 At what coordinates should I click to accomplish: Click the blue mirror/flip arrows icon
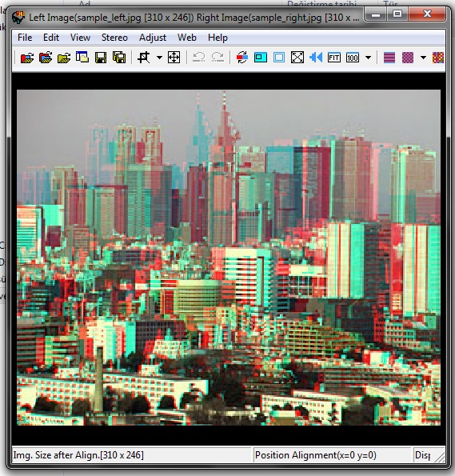coord(316,58)
